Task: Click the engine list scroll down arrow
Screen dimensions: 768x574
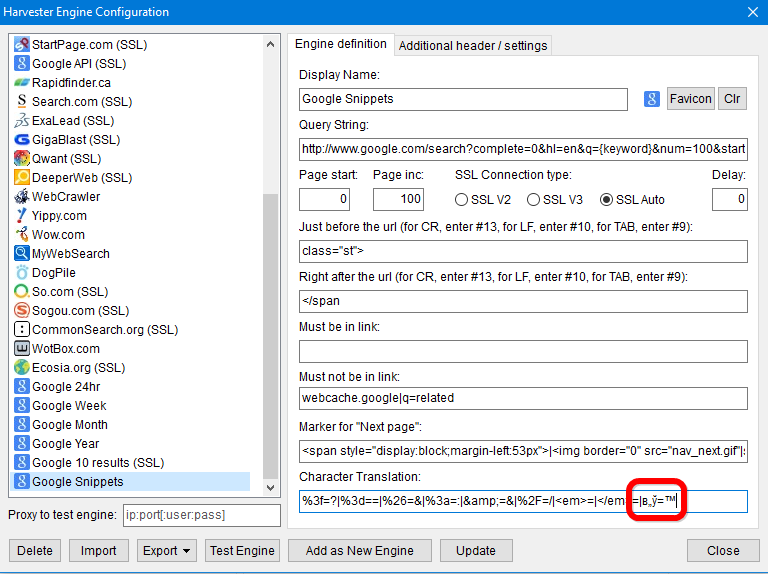Action: tap(270, 488)
